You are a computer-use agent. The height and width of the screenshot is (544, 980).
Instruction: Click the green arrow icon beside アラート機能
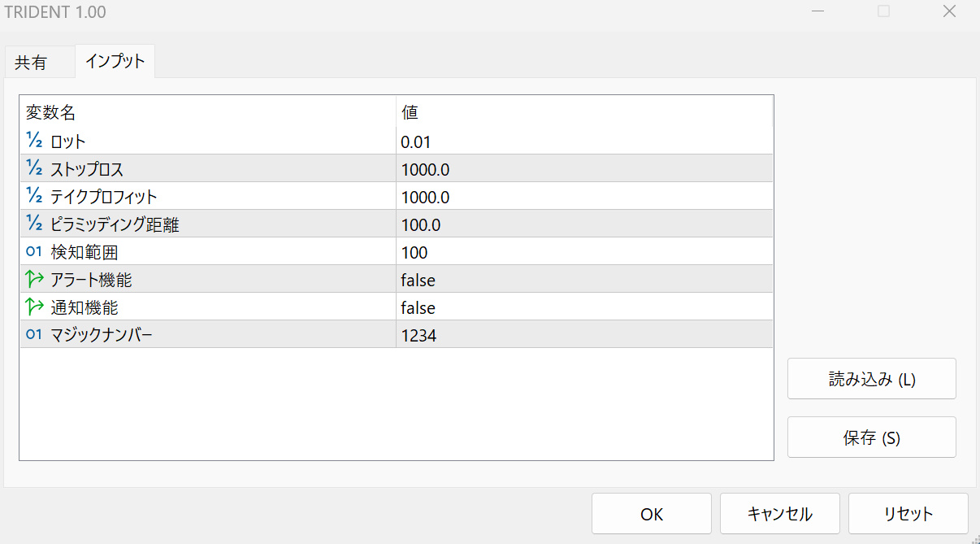[34, 280]
